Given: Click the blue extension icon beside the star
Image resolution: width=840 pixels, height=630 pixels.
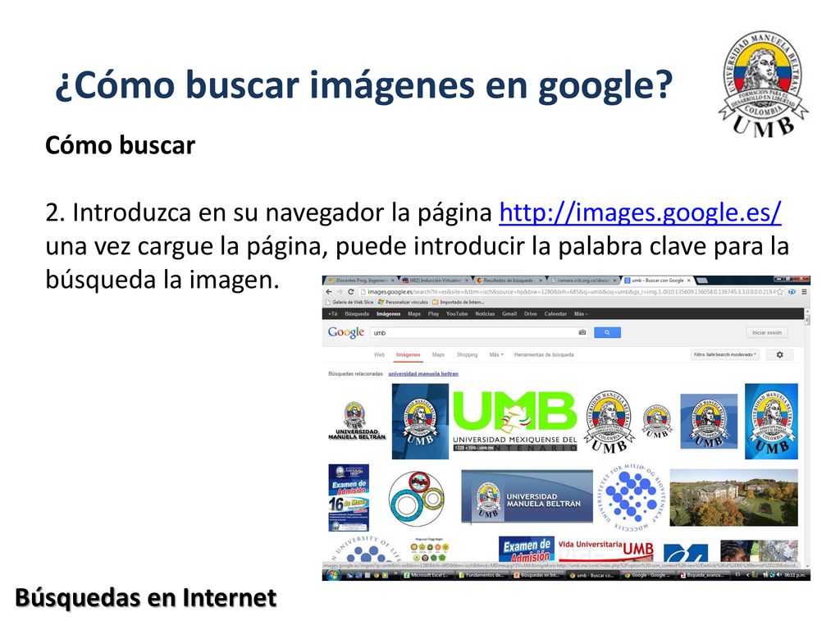Looking at the screenshot, I should [x=792, y=292].
